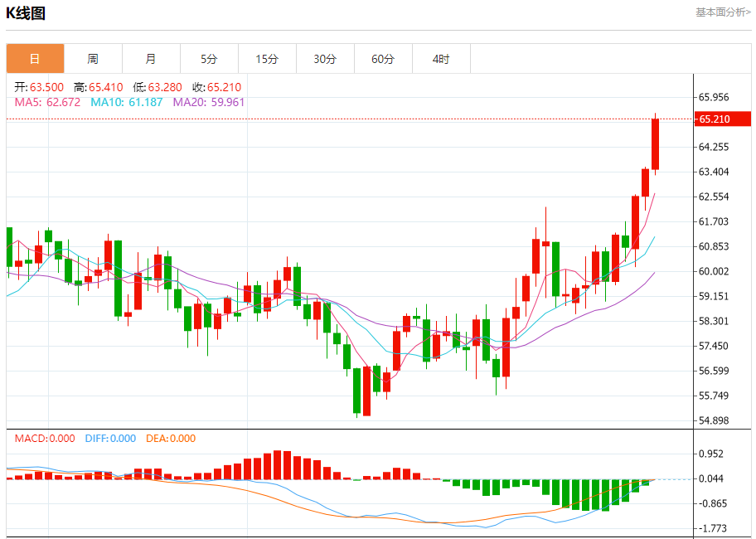Click the MA20 indicator label

point(209,102)
